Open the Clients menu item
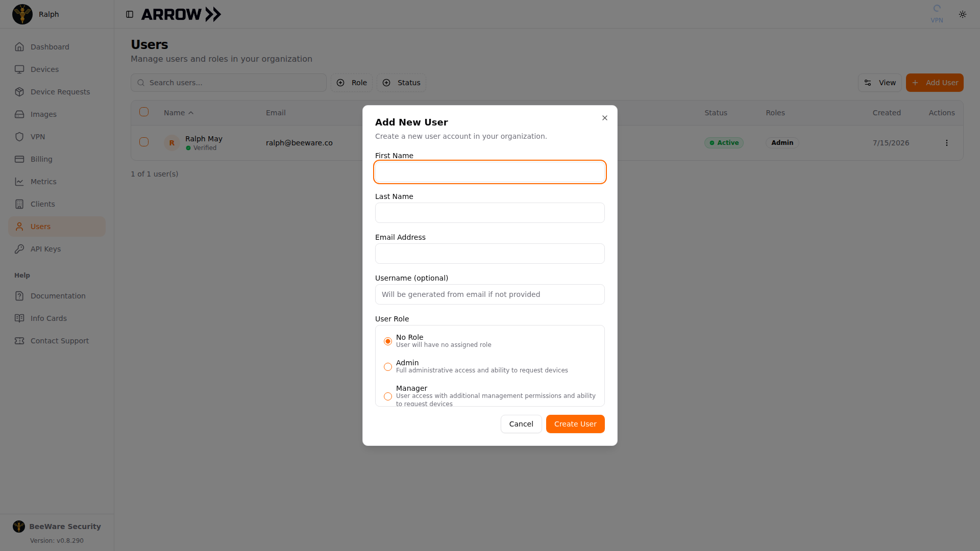980x551 pixels. 57,204
